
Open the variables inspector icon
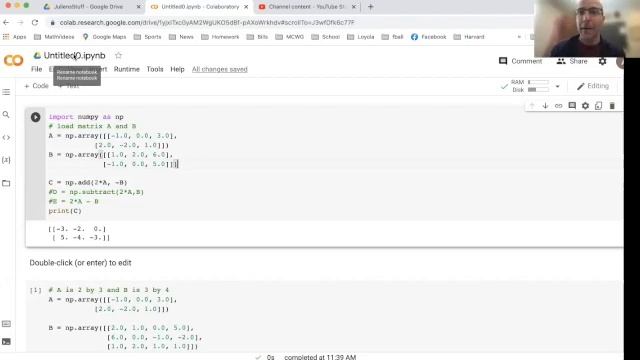[6, 160]
